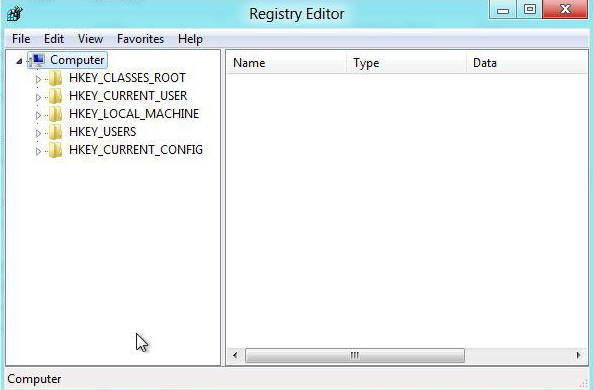Click the Computer path in status bar
Image resolution: width=593 pixels, height=390 pixels.
coord(34,379)
